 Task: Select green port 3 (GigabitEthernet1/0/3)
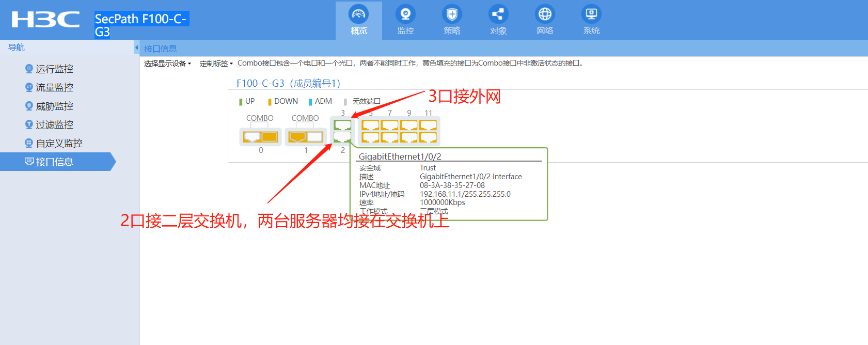pos(342,125)
